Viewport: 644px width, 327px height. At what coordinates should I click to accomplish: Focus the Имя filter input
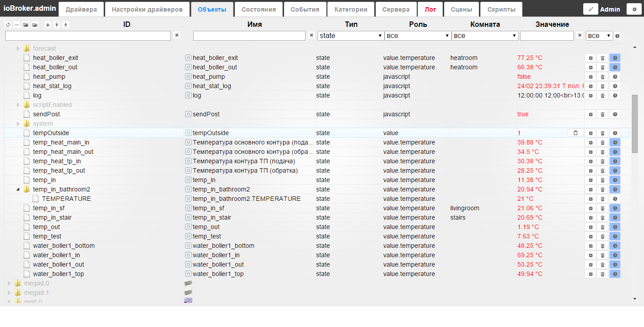pos(249,36)
